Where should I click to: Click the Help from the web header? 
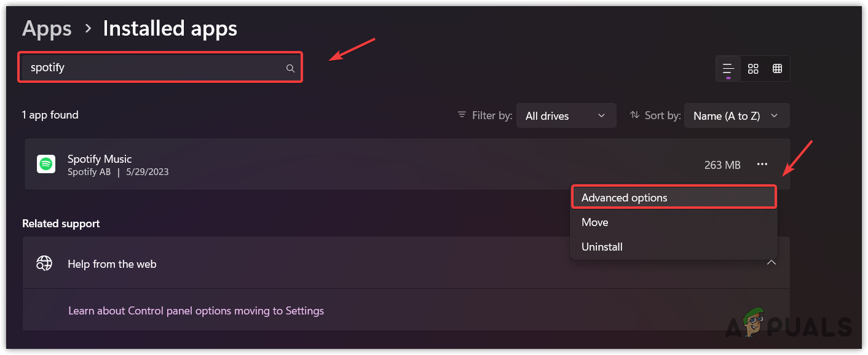(x=112, y=264)
